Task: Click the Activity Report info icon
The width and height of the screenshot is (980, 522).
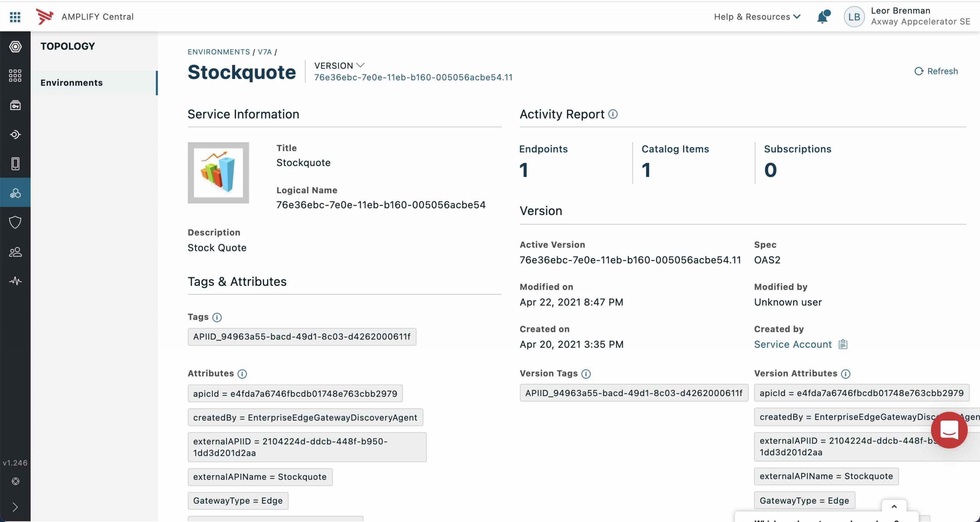Action: (x=613, y=114)
